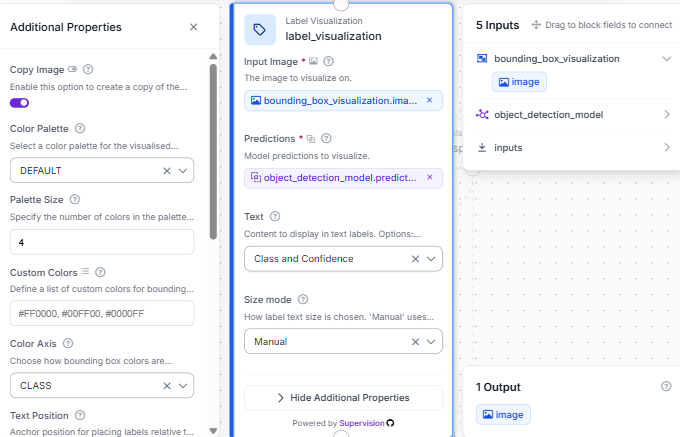680x437 pixels.
Task: Click the 1 Output help icon
Action: (x=666, y=386)
